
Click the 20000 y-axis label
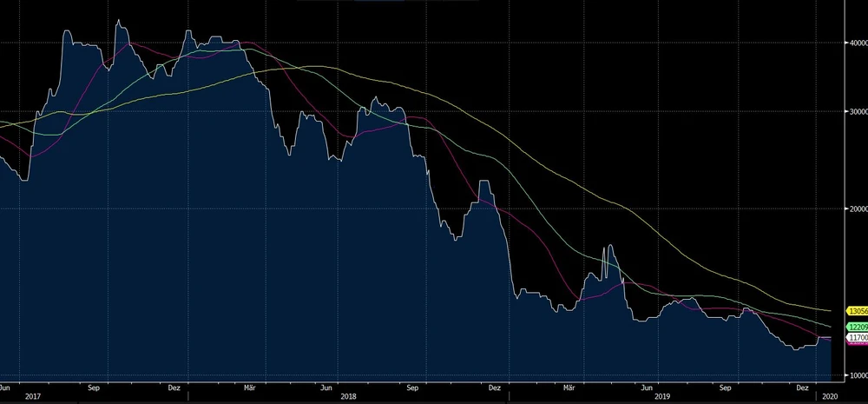tap(857, 209)
